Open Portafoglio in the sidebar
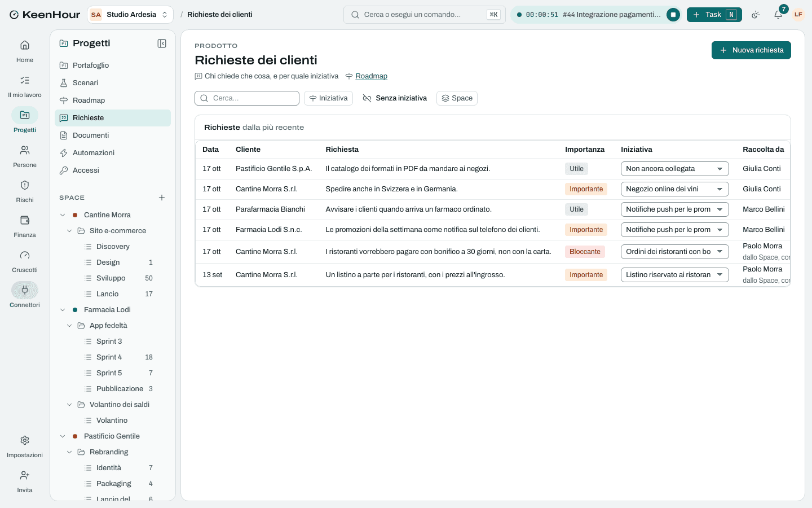Image resolution: width=812 pixels, height=508 pixels. [x=113, y=65]
